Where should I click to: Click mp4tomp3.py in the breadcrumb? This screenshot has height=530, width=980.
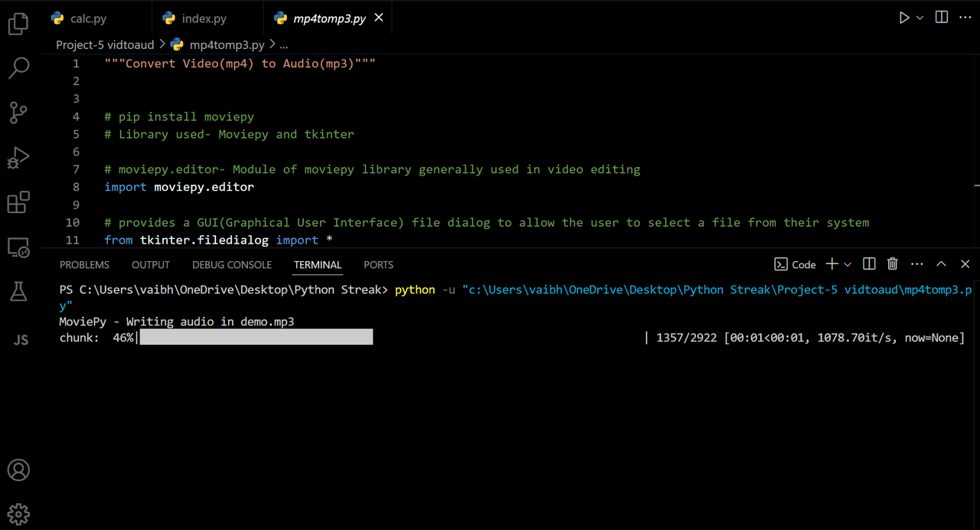coord(227,44)
